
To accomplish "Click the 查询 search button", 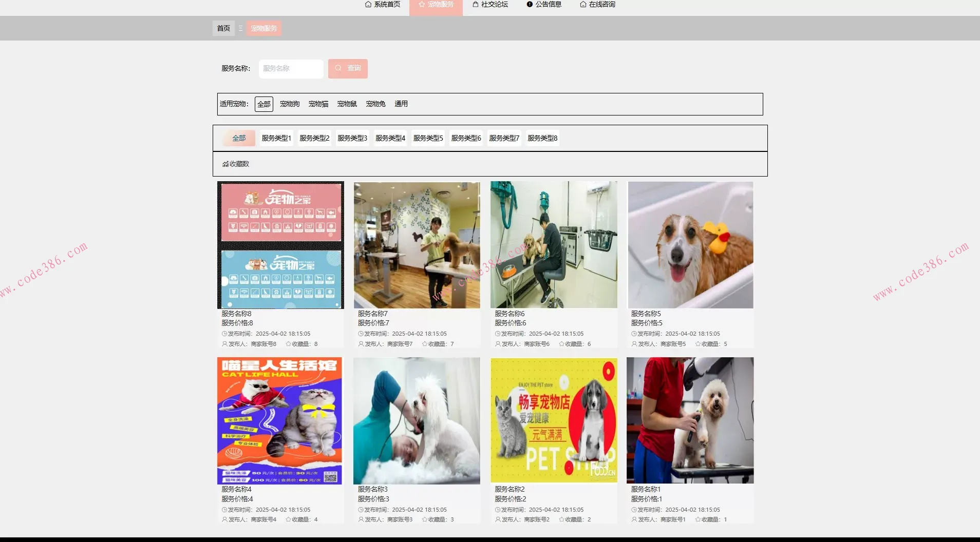I will (x=348, y=68).
